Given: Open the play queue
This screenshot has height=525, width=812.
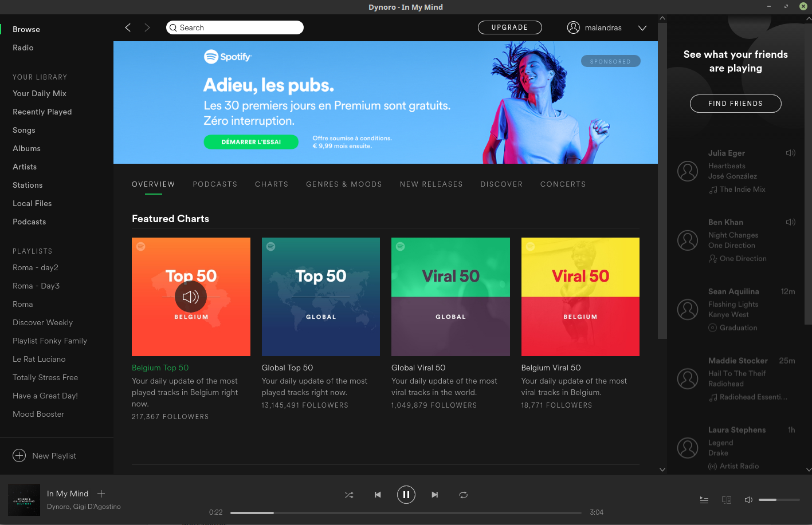Looking at the screenshot, I should tap(704, 500).
